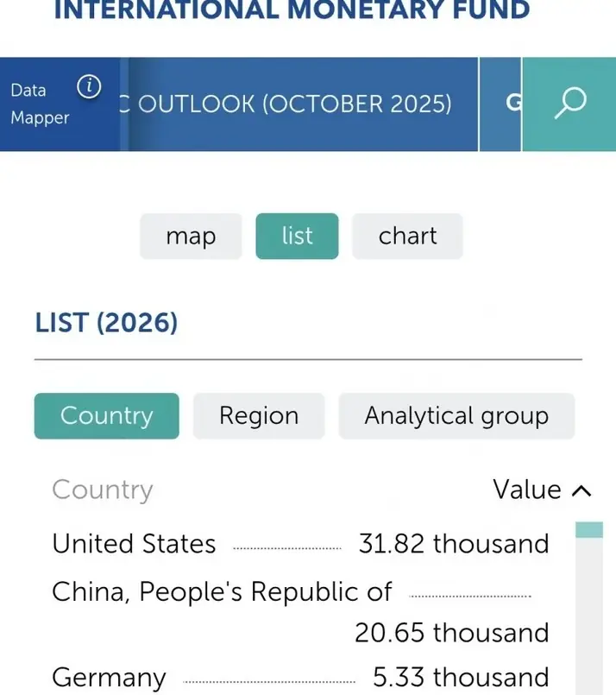
Task: Select China, People's Republic of entry
Action: (x=300, y=611)
